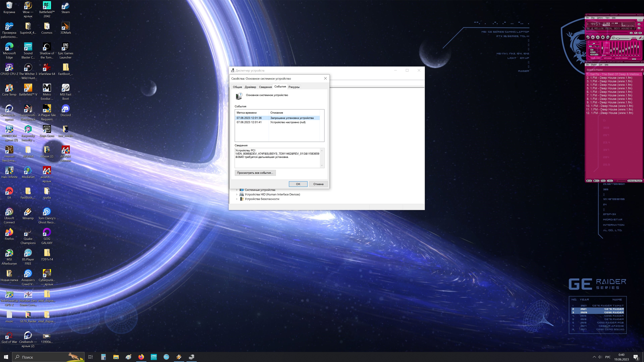Image resolution: width=644 pixels, height=362 pixels.
Task: Toggle the equalizer ON button
Action: 592,50
